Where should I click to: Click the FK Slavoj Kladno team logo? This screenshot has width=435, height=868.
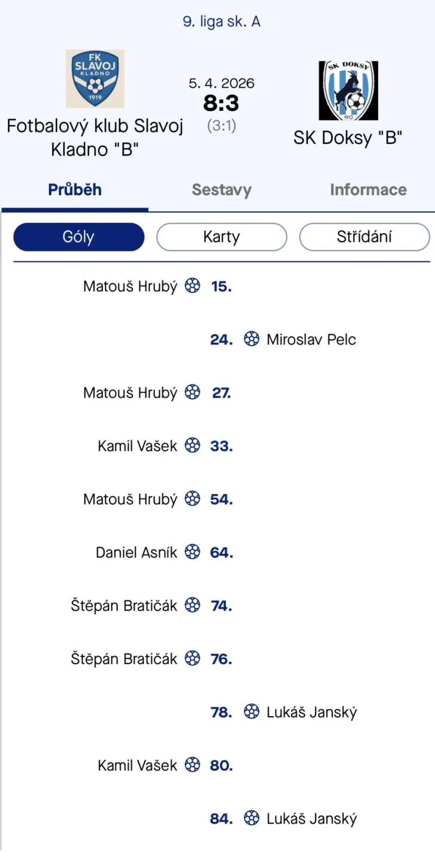pos(95,79)
